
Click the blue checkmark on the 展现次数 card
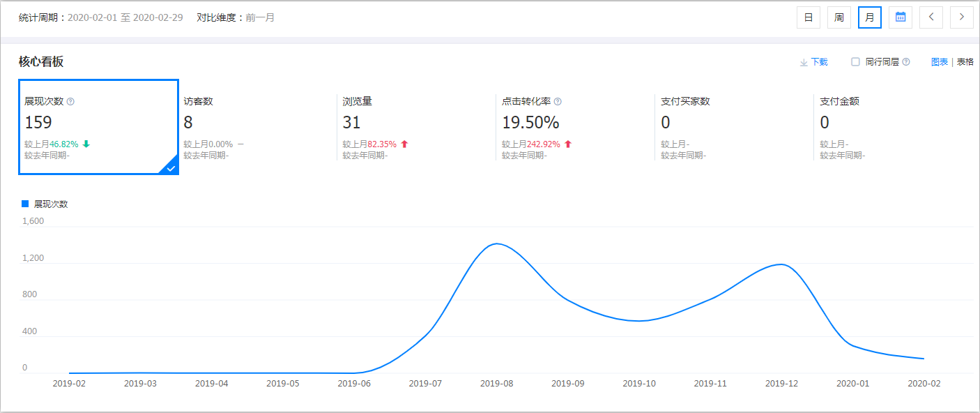click(169, 168)
